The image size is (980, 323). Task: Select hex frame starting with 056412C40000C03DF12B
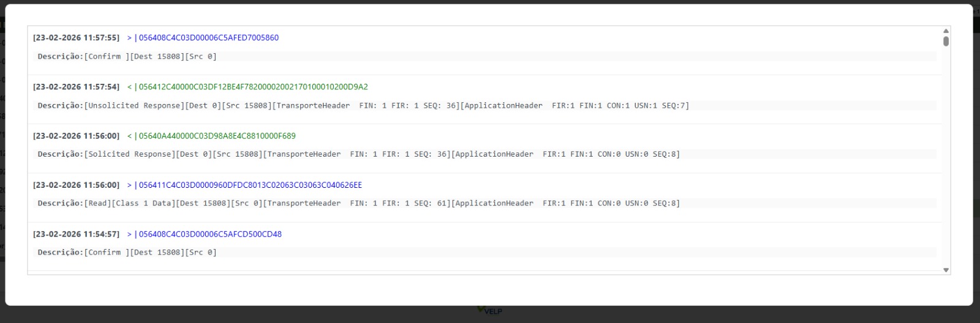pos(253,87)
